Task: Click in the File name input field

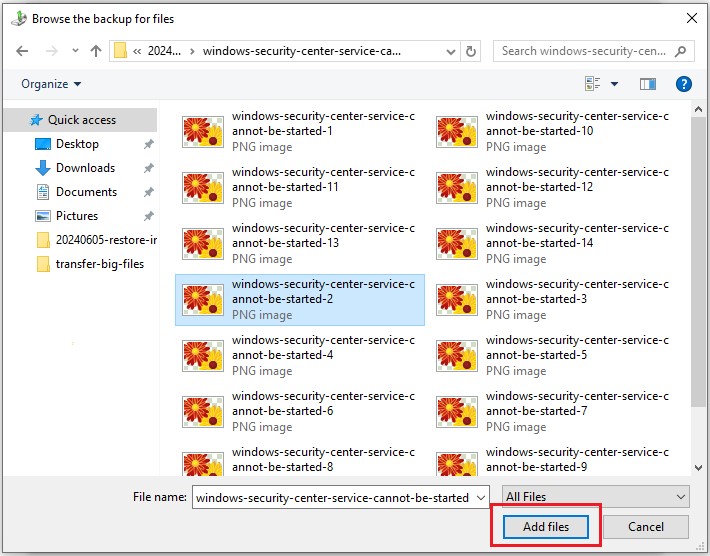Action: pyautogui.click(x=330, y=497)
